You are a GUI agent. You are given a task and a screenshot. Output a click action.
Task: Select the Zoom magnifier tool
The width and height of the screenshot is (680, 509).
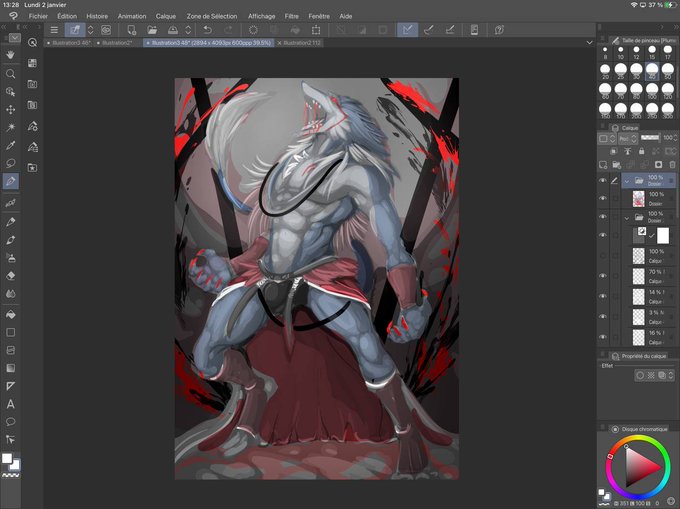[x=11, y=74]
